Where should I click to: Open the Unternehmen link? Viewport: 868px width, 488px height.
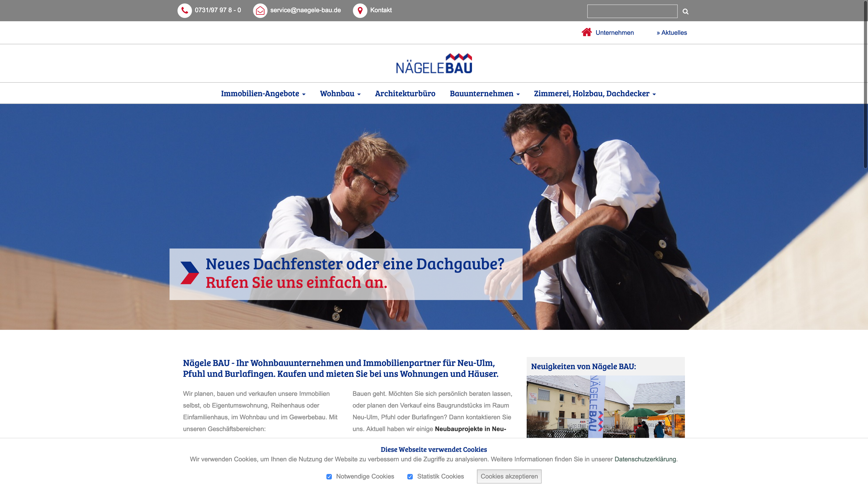click(x=615, y=33)
